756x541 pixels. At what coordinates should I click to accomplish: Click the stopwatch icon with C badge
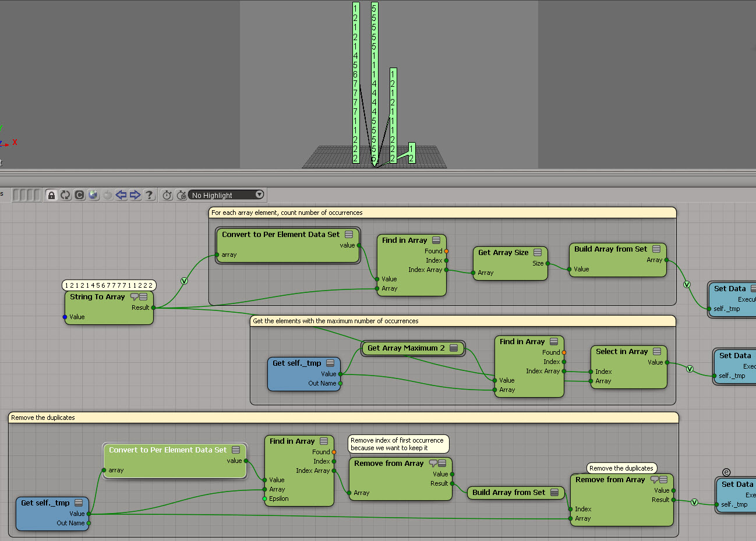181,195
